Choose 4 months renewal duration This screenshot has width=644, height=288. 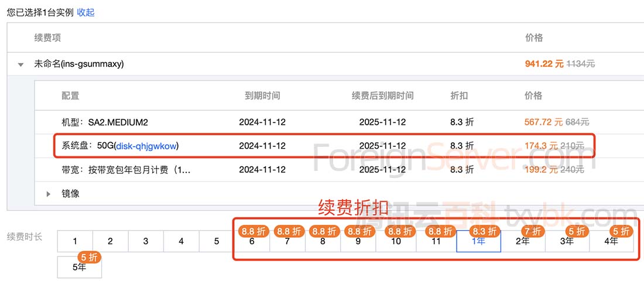tap(181, 241)
